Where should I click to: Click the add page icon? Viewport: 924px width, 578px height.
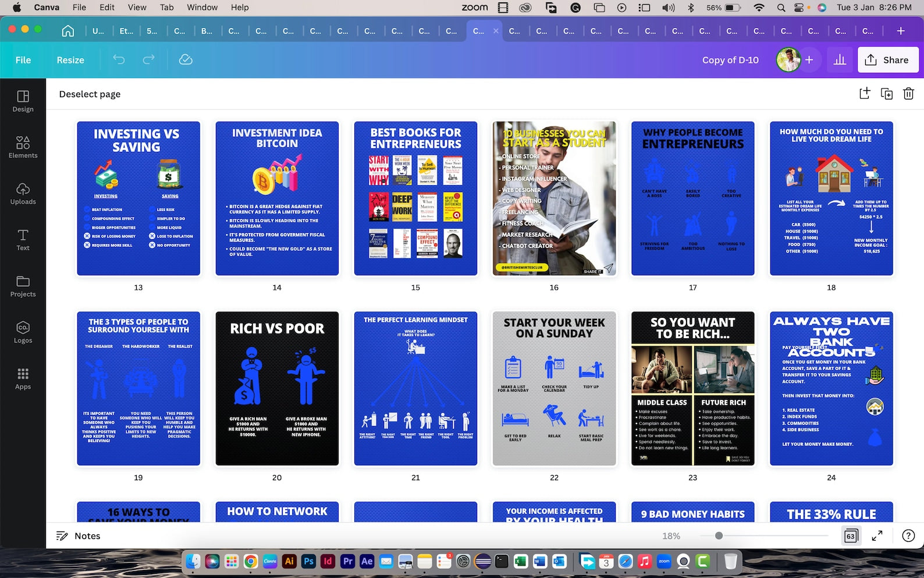point(865,93)
